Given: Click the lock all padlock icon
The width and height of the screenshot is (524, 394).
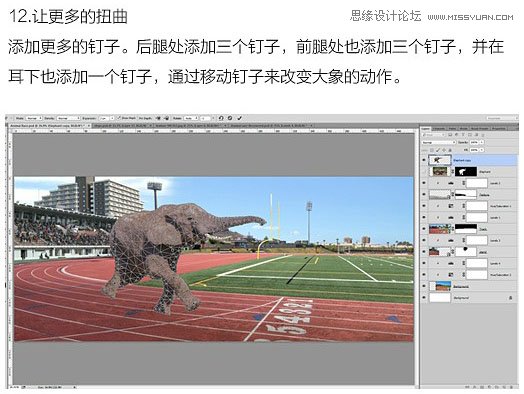Looking at the screenshot, I should pyautogui.click(x=450, y=150).
